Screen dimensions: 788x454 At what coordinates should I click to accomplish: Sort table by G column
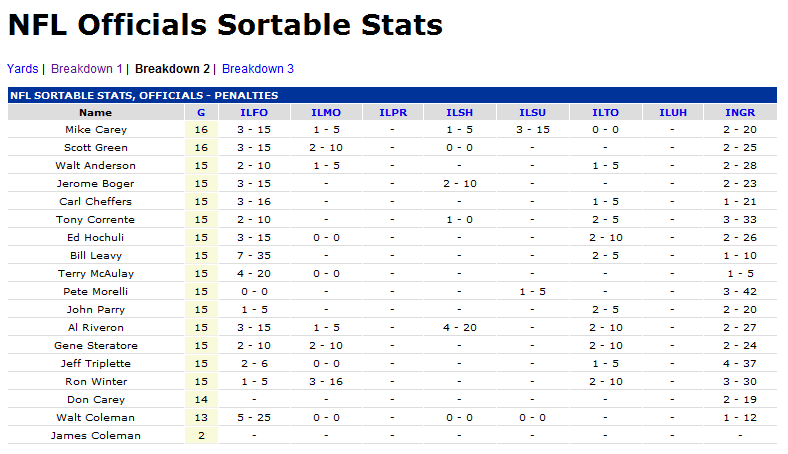point(201,112)
